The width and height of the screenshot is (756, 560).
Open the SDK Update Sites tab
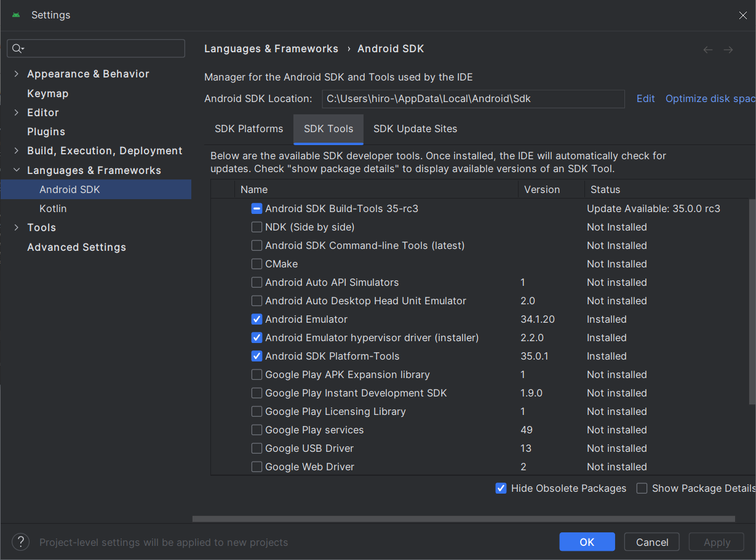click(x=415, y=128)
